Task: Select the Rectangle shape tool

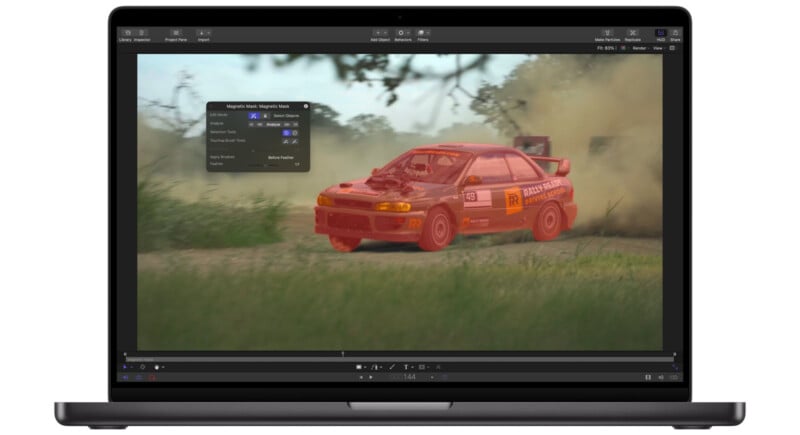Action: pos(359,367)
